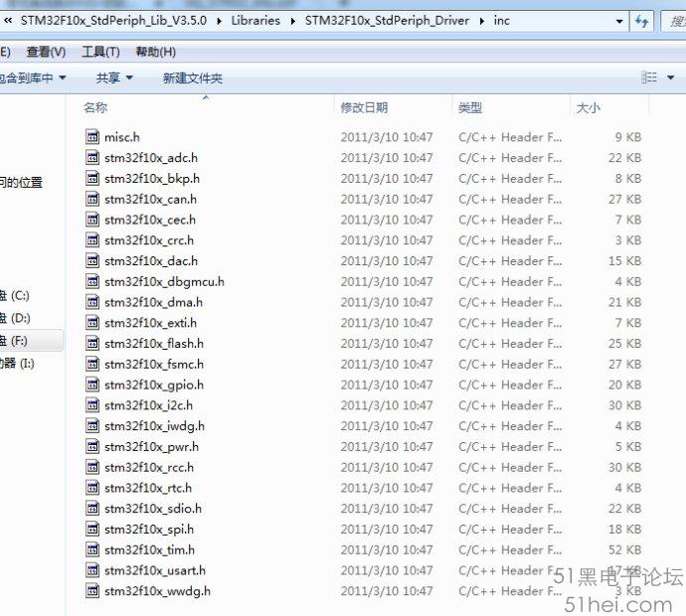Click the stm32f10x_rcc.h file icon
Image resolution: width=686 pixels, height=616 pixels.
pos(92,467)
